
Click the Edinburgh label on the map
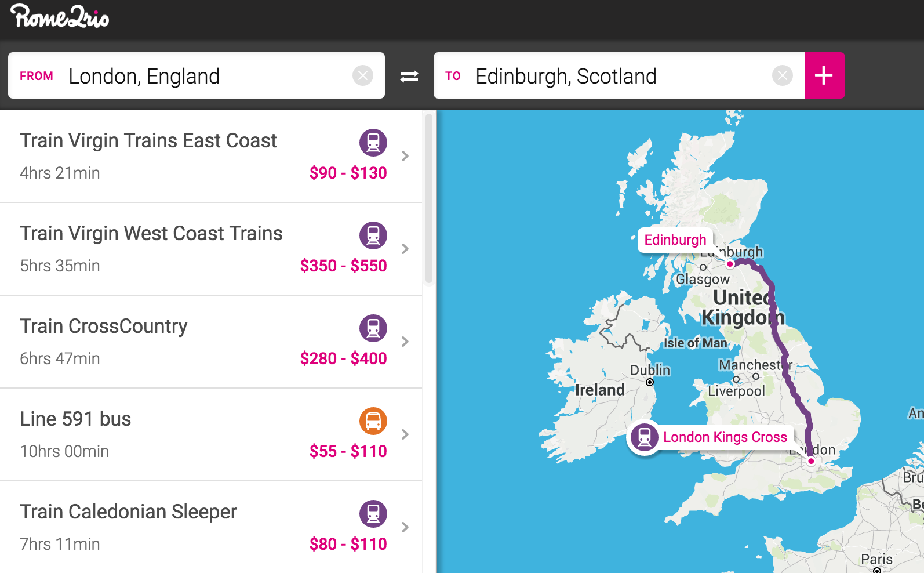[x=675, y=240]
